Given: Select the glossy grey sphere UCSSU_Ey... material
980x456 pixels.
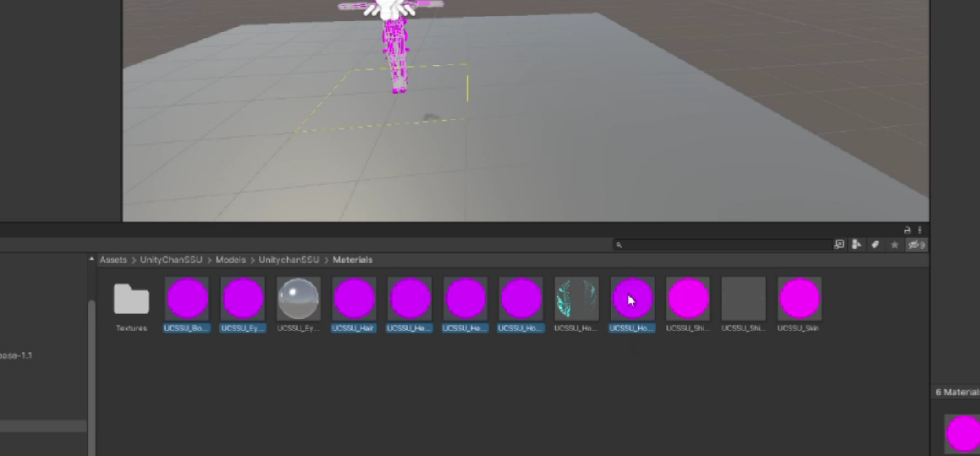Looking at the screenshot, I should [x=298, y=299].
